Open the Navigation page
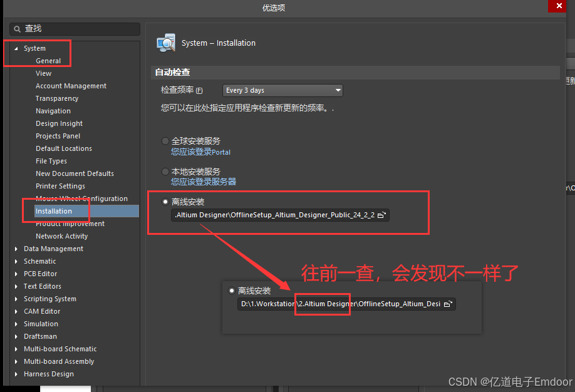This screenshot has width=575, height=392. click(x=53, y=111)
